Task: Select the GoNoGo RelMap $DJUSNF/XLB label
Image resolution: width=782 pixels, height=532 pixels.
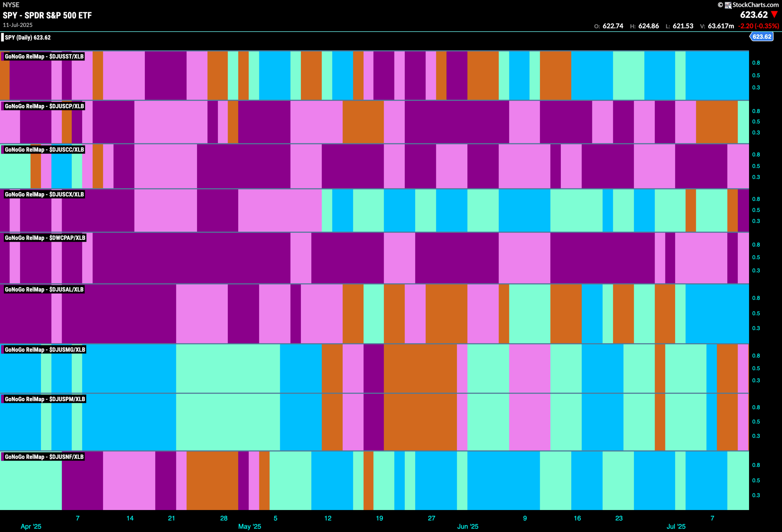Action: coord(44,457)
